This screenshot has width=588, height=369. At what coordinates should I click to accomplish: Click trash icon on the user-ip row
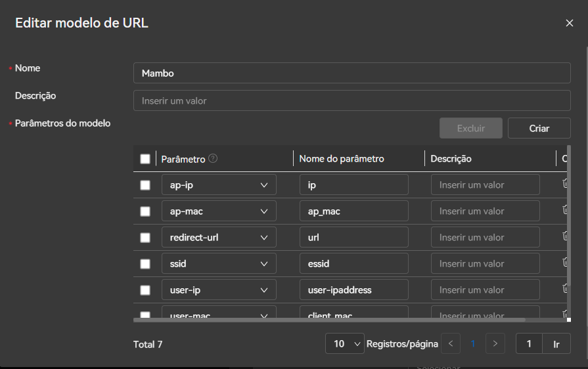pos(564,288)
